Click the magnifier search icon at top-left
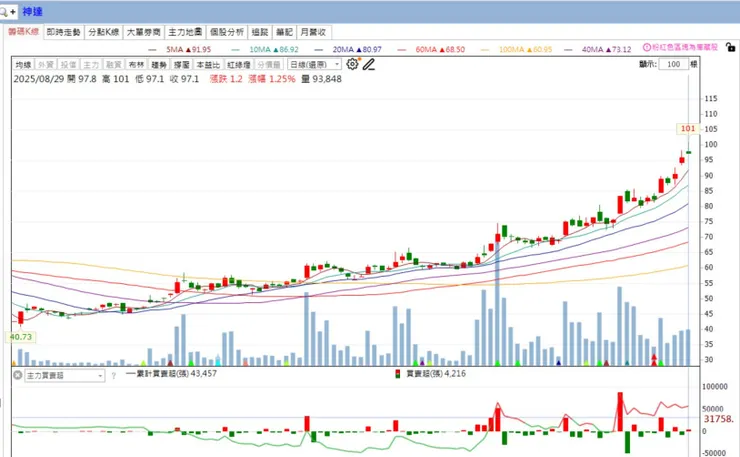Screen dimensions: 740x457 [x=3, y=12]
